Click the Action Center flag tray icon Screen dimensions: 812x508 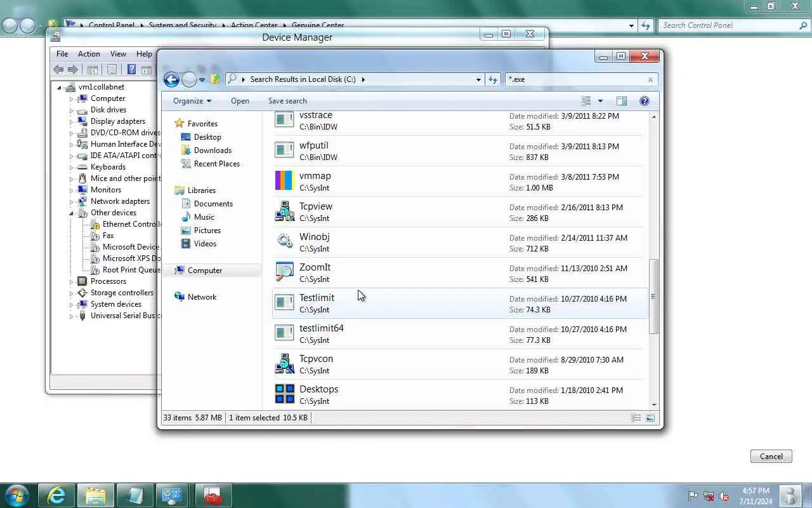693,496
